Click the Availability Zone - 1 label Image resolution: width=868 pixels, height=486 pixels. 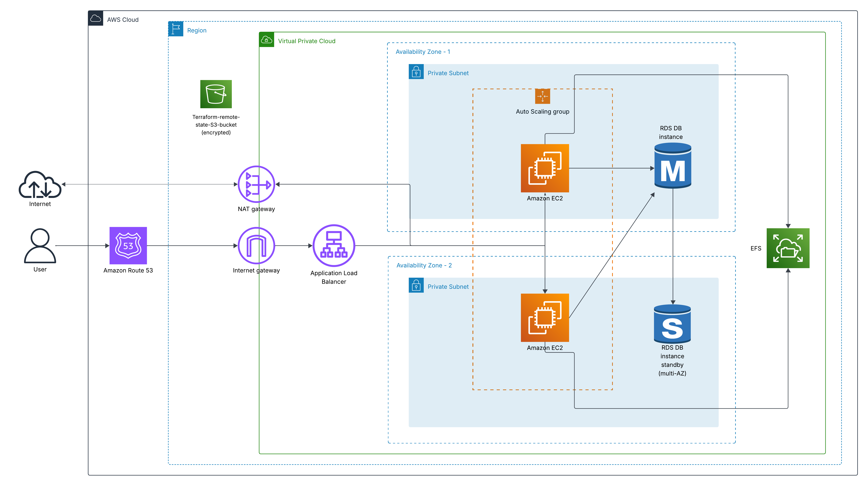point(423,52)
